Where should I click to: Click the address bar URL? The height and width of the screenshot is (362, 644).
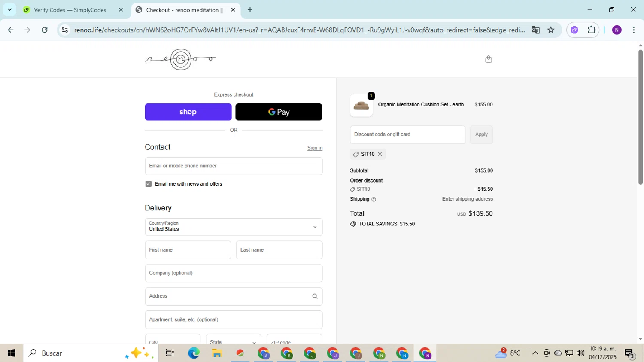(299, 30)
